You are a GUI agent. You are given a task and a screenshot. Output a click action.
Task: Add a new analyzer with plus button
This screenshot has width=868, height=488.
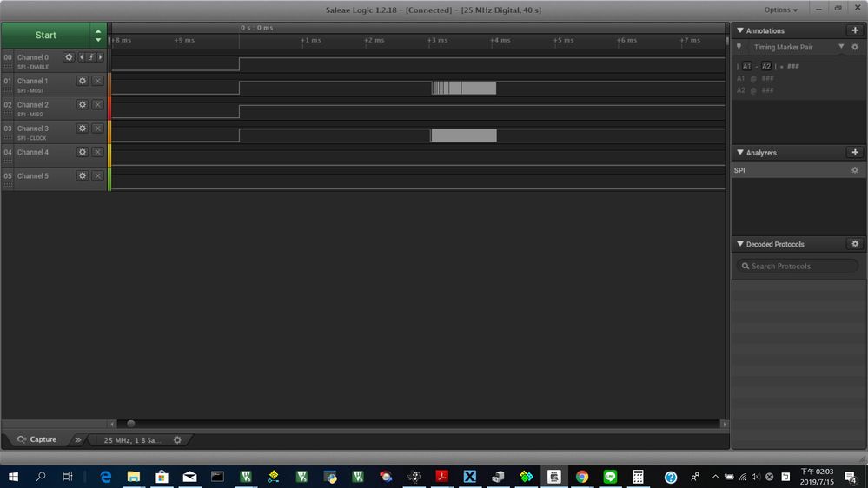(x=855, y=152)
